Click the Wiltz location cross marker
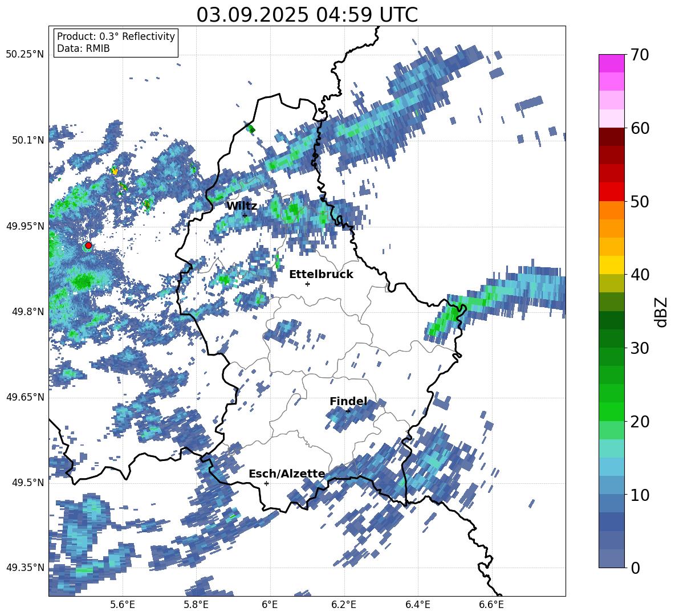This screenshot has width=675, height=616. coord(245,215)
